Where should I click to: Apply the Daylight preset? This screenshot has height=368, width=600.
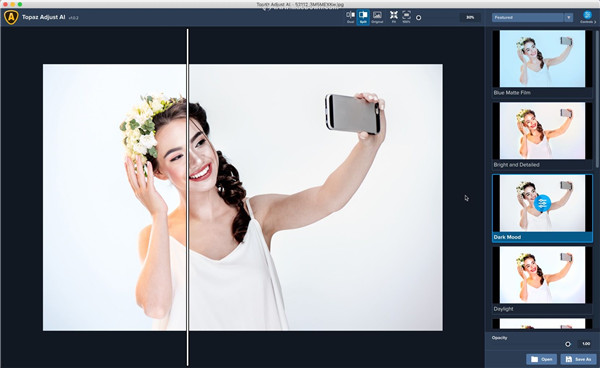(x=542, y=275)
